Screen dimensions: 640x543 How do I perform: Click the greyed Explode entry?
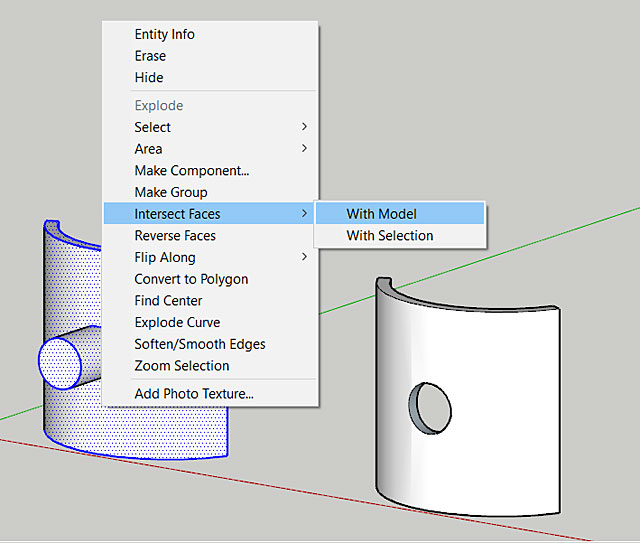click(159, 106)
